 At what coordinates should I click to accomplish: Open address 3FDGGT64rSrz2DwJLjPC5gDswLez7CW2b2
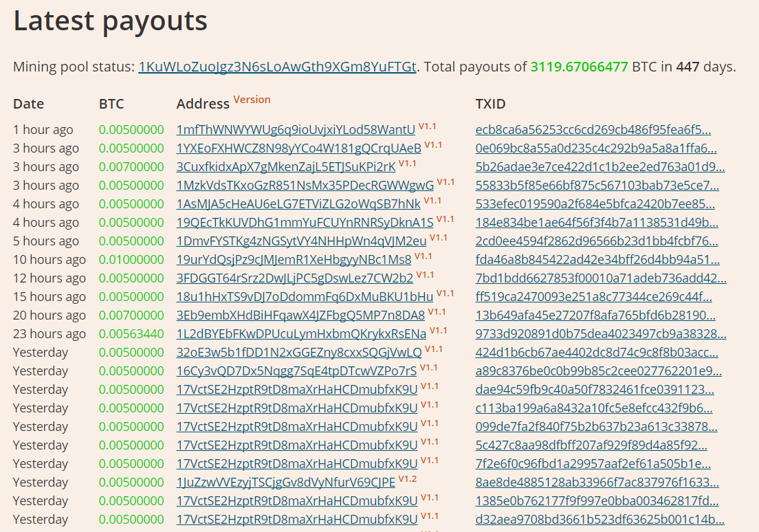pos(295,278)
